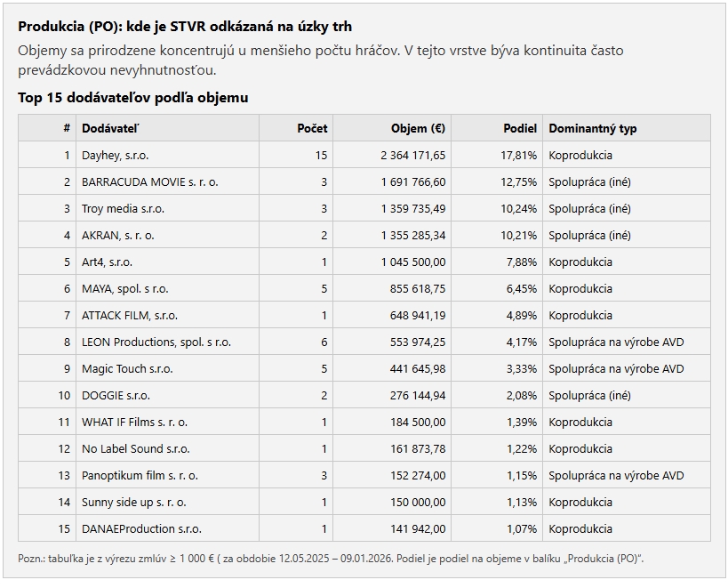Image resolution: width=728 pixels, height=588 pixels.
Task: Click the Panoptikum film s. r. o. cell
Action: coord(140,475)
